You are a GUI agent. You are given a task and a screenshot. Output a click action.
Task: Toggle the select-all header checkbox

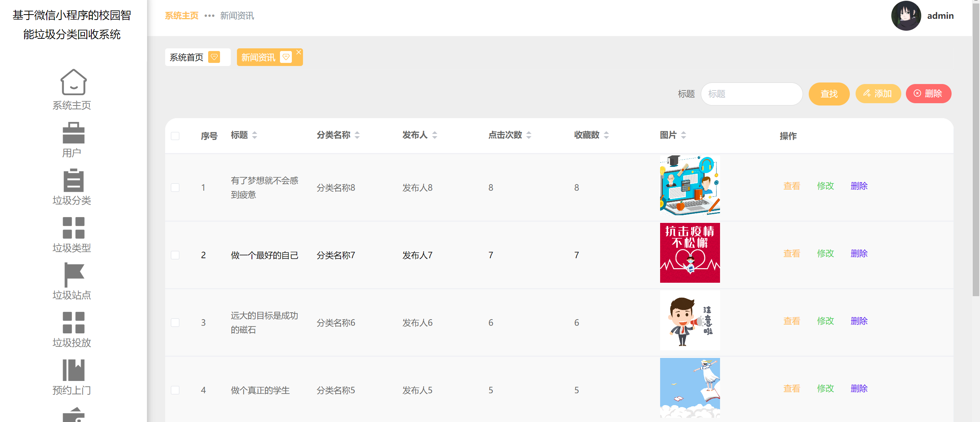pos(175,136)
